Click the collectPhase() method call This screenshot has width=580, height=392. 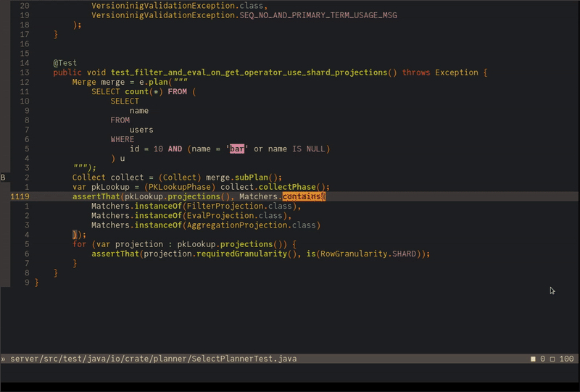click(x=291, y=187)
